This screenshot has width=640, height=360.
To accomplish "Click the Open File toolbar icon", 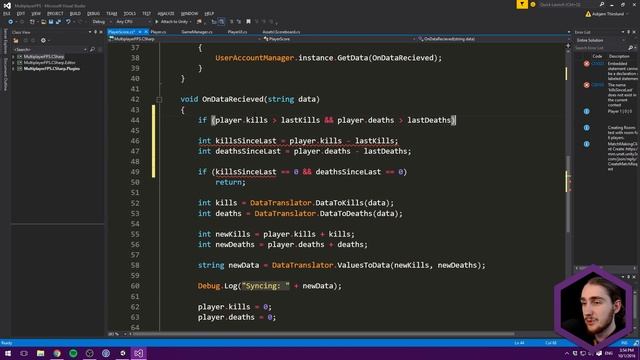I will point(44,22).
